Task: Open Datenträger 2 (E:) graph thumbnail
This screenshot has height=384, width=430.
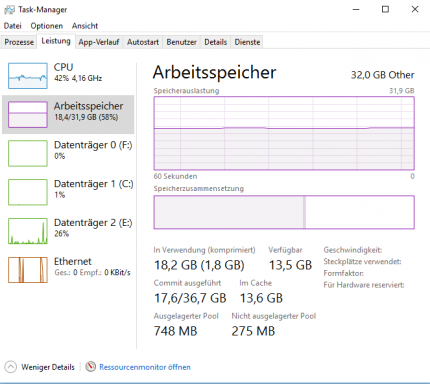Action: [28, 231]
